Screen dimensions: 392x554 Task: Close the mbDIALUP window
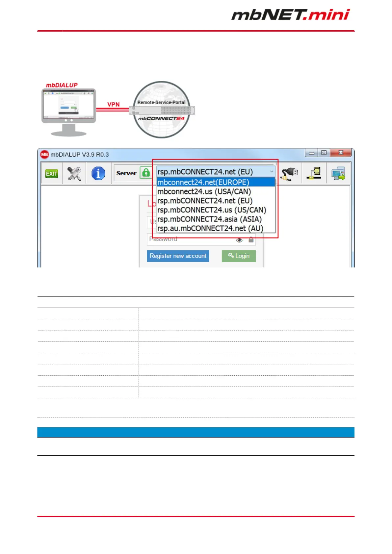point(341,153)
